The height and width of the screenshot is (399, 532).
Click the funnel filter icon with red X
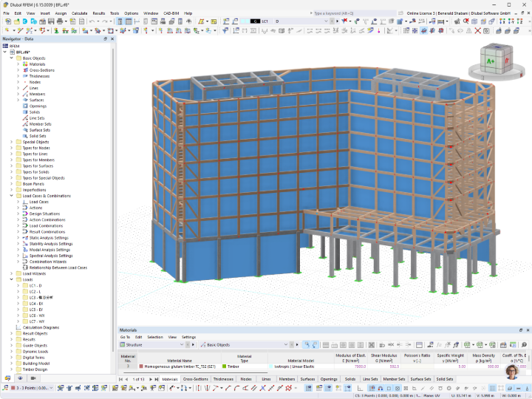pyautogui.click(x=344, y=21)
